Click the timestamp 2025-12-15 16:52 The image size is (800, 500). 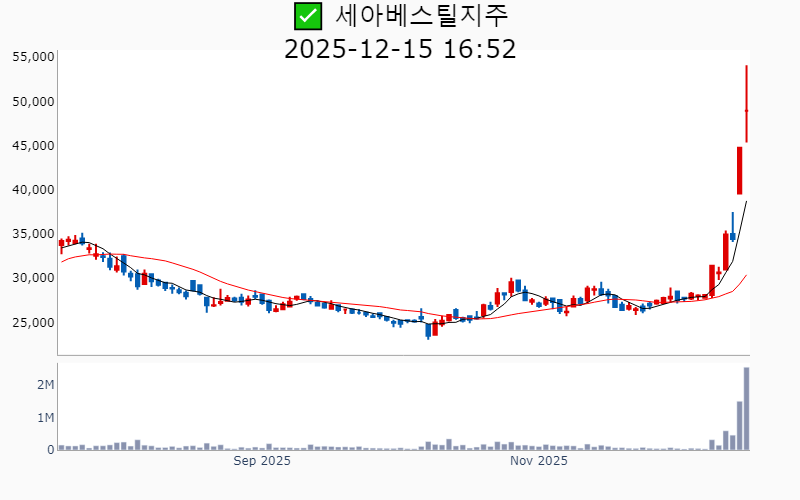400,49
